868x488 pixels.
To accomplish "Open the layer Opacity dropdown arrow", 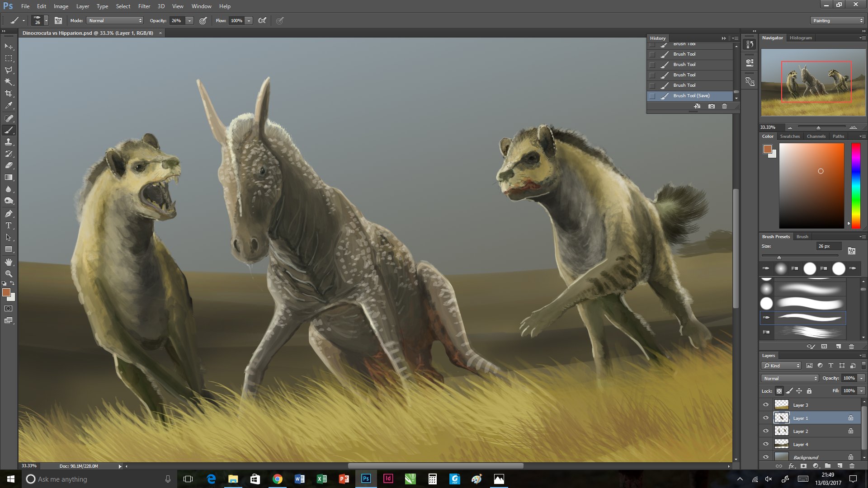I will [861, 378].
